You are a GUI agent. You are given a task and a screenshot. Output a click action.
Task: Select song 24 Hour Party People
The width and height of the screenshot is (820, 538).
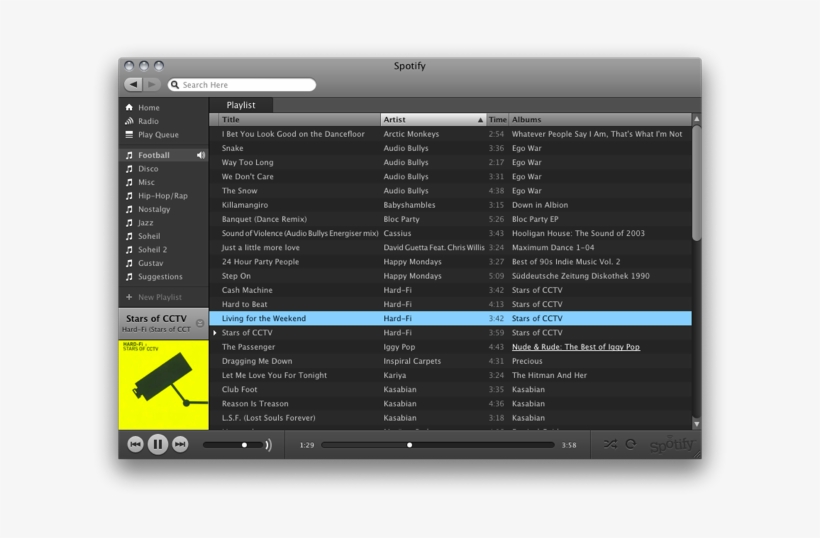click(x=450, y=261)
